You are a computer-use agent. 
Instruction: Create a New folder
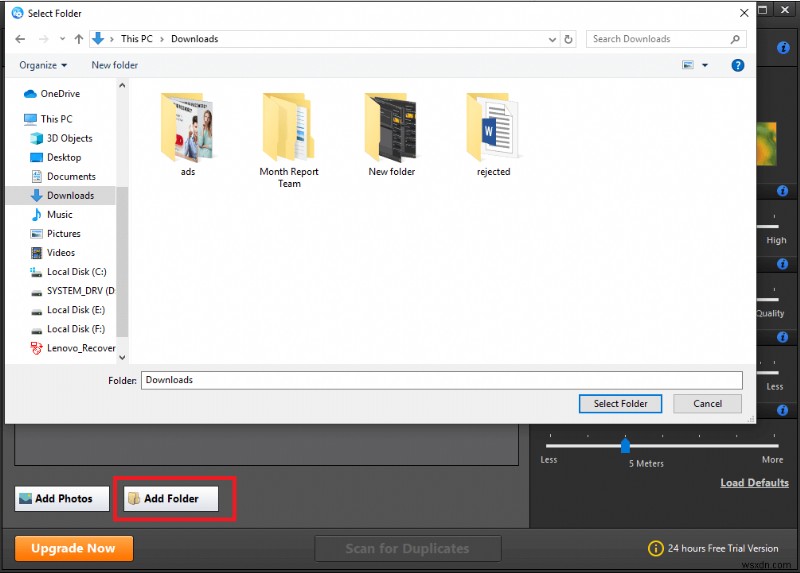tap(114, 65)
